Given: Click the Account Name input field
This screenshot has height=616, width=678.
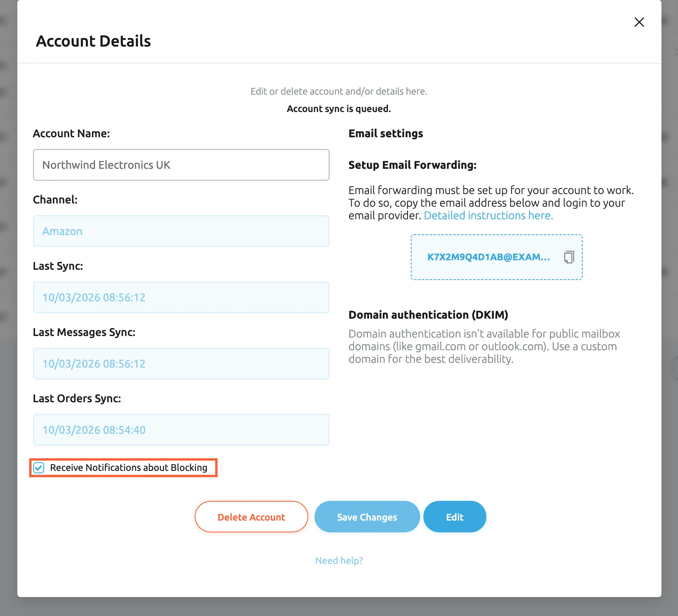Looking at the screenshot, I should [x=181, y=165].
